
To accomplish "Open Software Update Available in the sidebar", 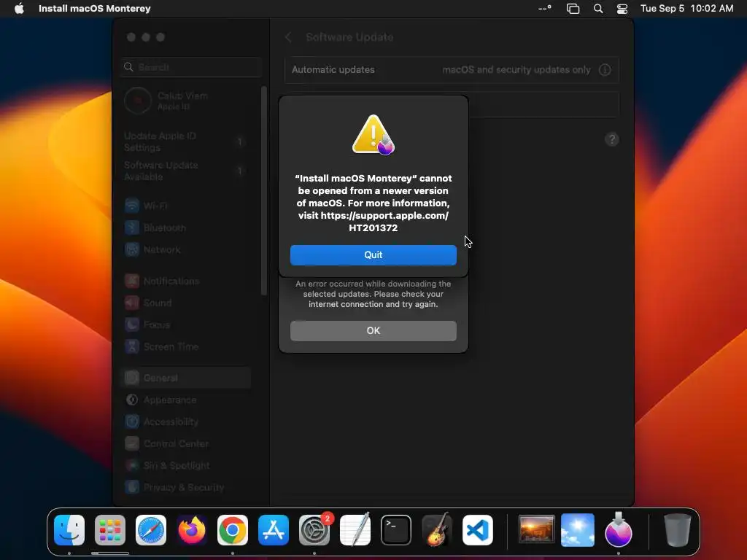I will coord(186,171).
